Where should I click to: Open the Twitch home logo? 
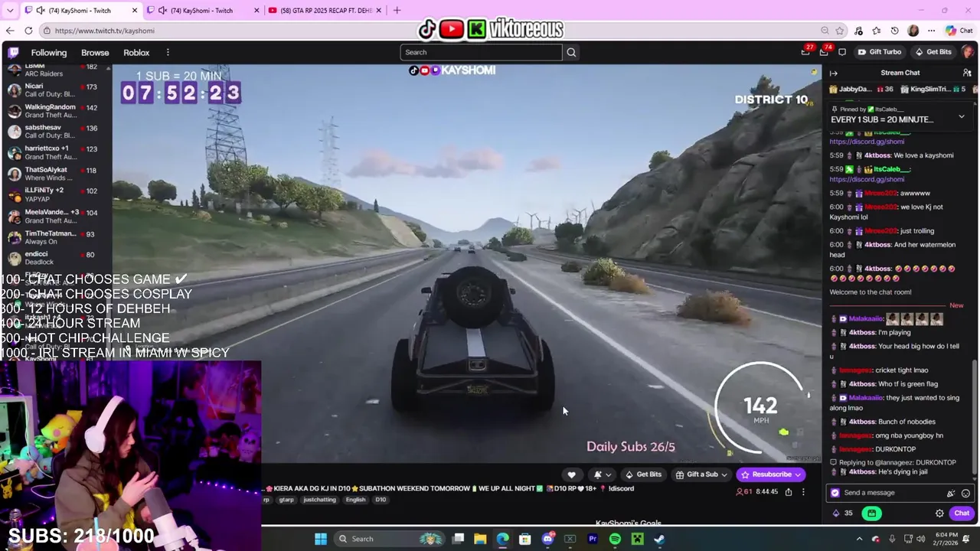(x=13, y=52)
